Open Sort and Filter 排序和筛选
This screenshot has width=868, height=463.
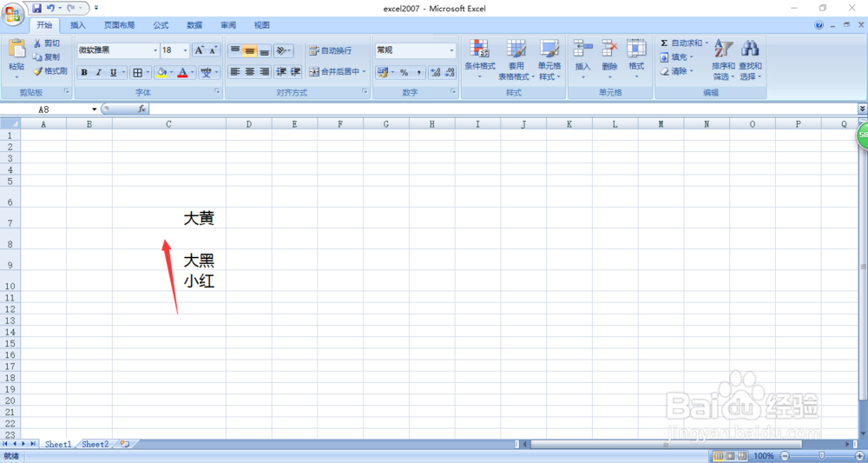(x=723, y=59)
